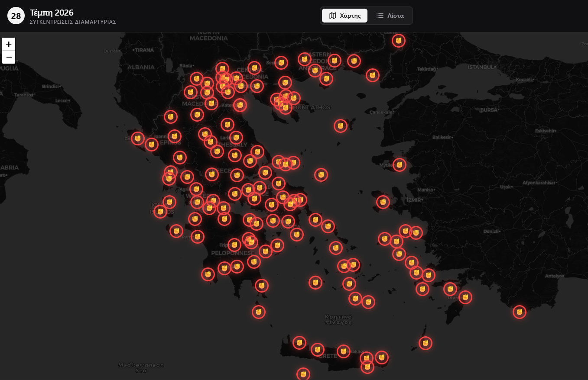Click the round 28 logo badge
Viewport: 588px width, 380px height.
point(16,16)
